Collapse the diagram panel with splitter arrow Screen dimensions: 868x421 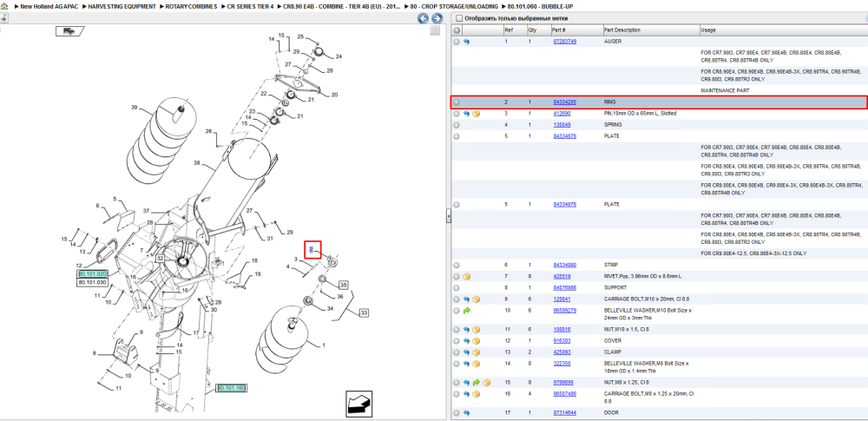449,217
